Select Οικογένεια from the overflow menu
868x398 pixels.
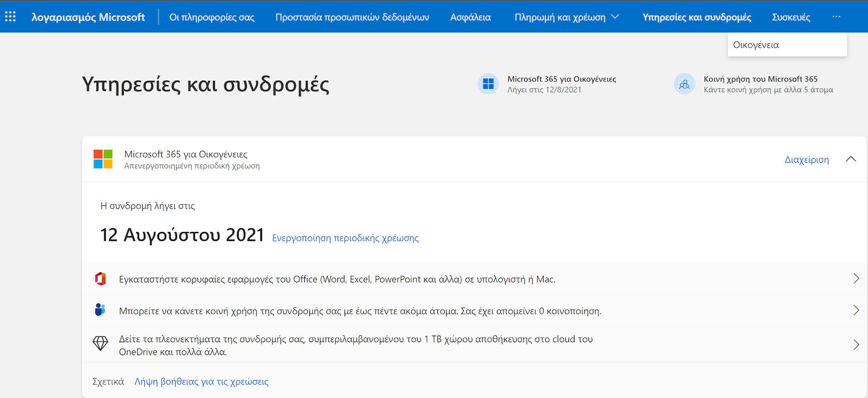coord(787,44)
